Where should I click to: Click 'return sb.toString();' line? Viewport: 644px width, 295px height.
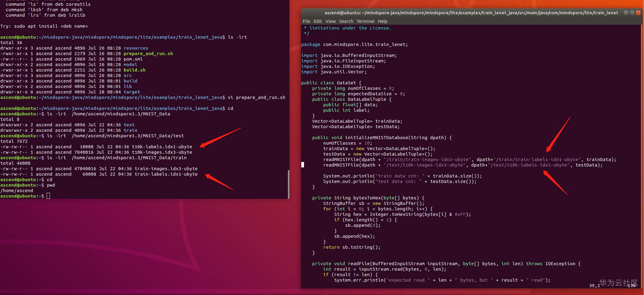352,247
